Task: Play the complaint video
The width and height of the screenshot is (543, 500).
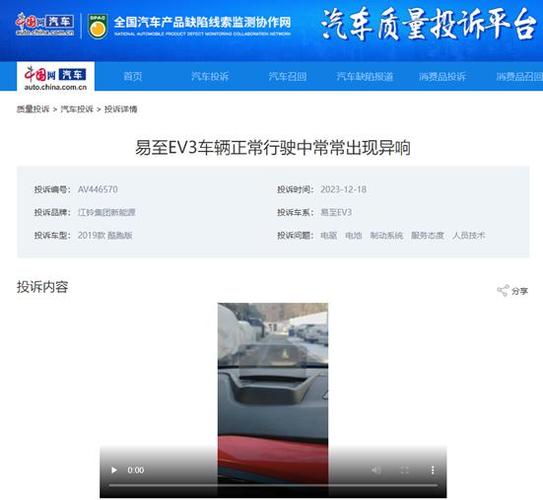Action: [114, 470]
